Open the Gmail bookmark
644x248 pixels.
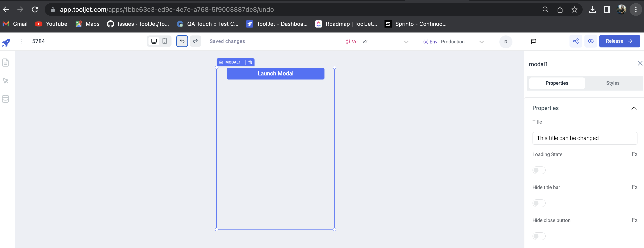15,24
